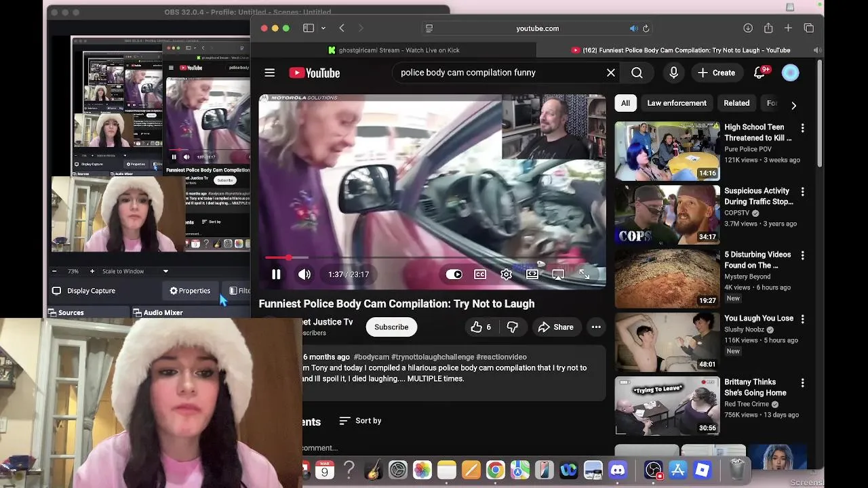Open Photos from the dock
This screenshot has width=868, height=488.
(x=422, y=470)
